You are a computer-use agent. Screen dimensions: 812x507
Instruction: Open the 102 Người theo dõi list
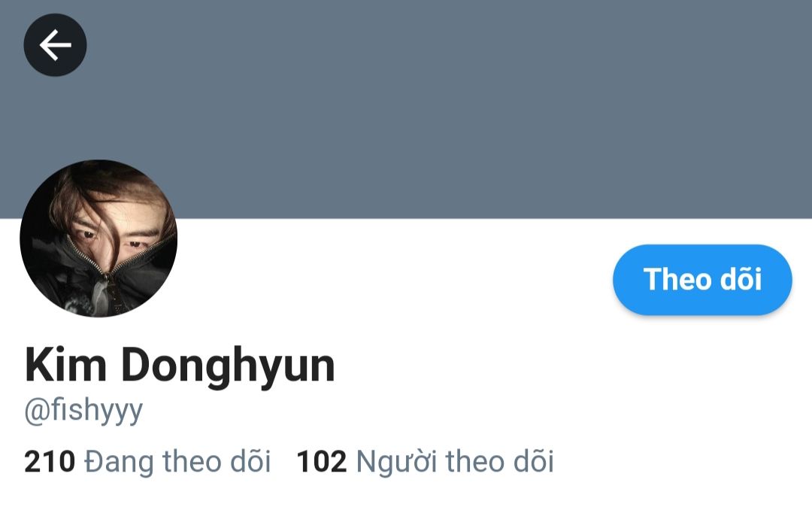click(x=425, y=461)
